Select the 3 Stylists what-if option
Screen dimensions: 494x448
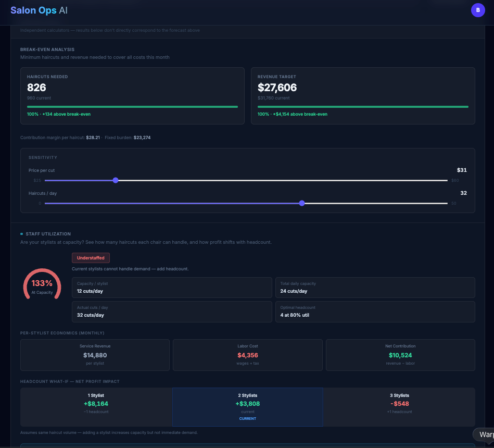pos(399,407)
